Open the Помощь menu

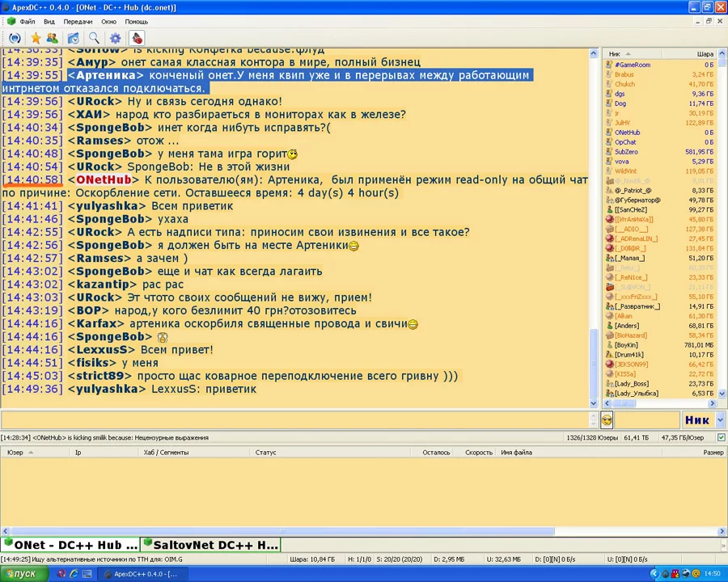136,22
